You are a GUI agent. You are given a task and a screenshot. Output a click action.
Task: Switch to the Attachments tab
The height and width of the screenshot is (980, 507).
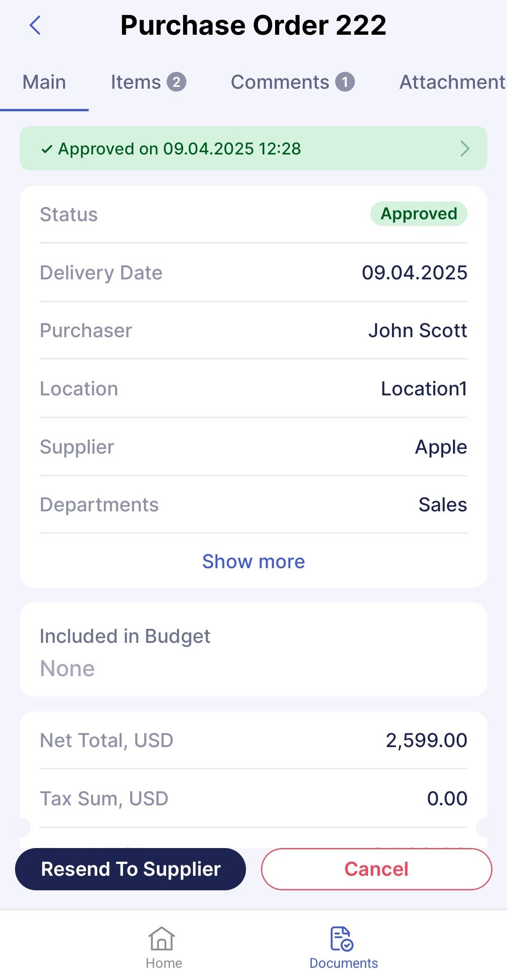coord(453,82)
